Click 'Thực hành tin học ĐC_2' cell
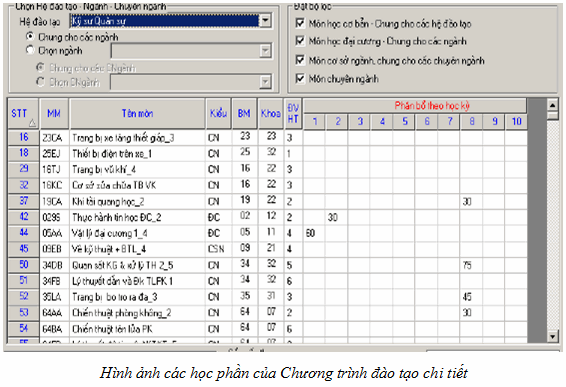The height and width of the screenshot is (387, 566). [137, 217]
